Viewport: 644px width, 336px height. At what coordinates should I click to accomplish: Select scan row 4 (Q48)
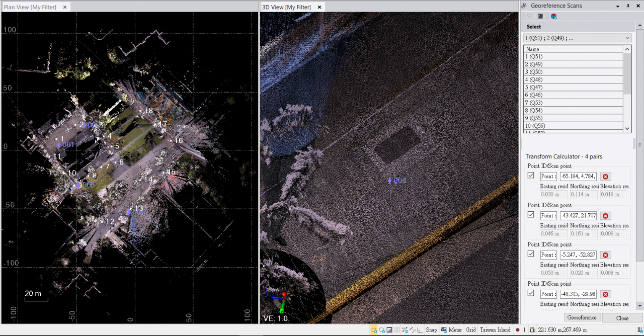(x=573, y=79)
